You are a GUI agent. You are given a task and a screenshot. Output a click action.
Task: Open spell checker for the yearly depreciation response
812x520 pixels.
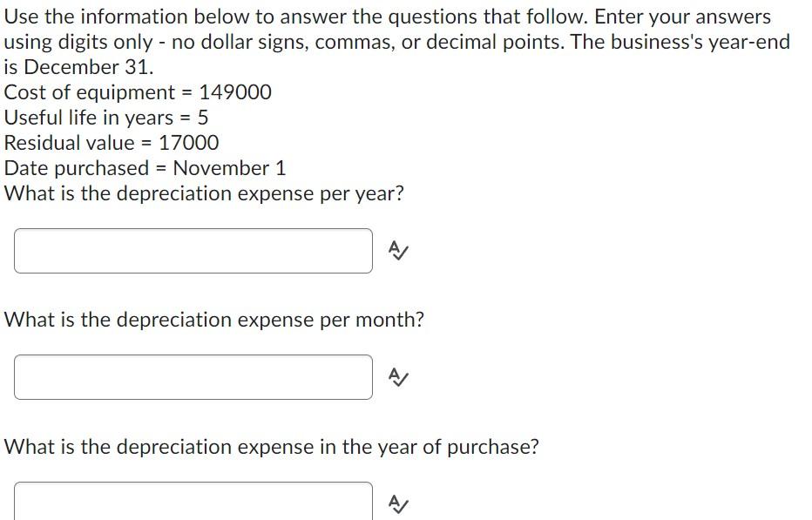pos(398,251)
